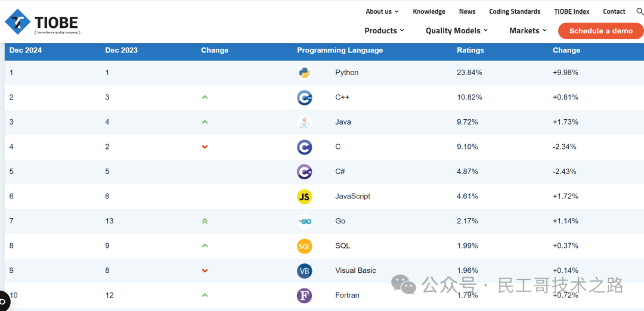Open Coding Standards page
644x311 pixels.
coord(515,11)
